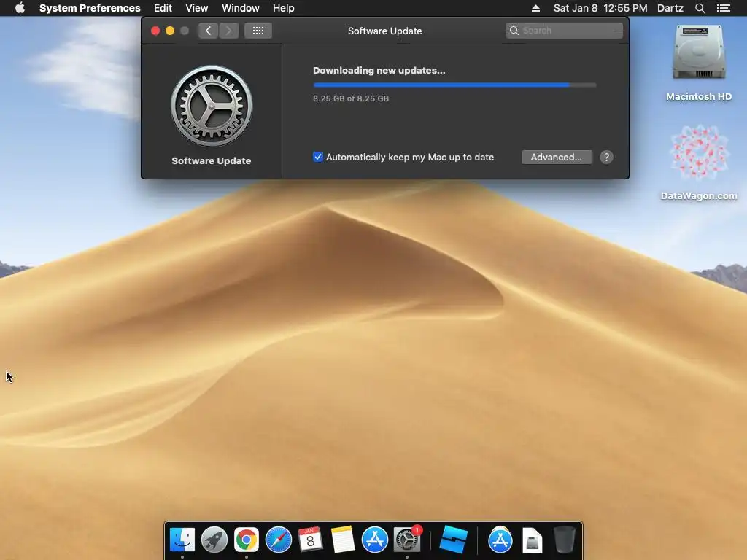
Task: Open Notification Center list icon
Action: [723, 8]
